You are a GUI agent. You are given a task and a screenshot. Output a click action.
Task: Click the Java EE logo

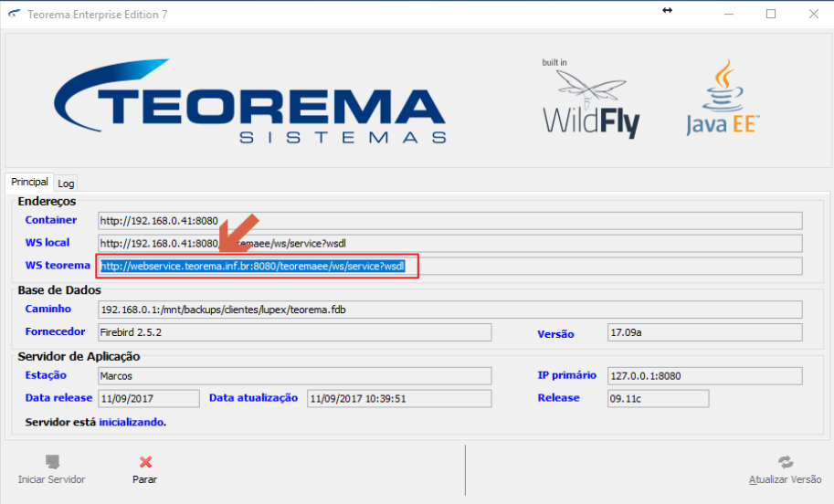[x=723, y=97]
